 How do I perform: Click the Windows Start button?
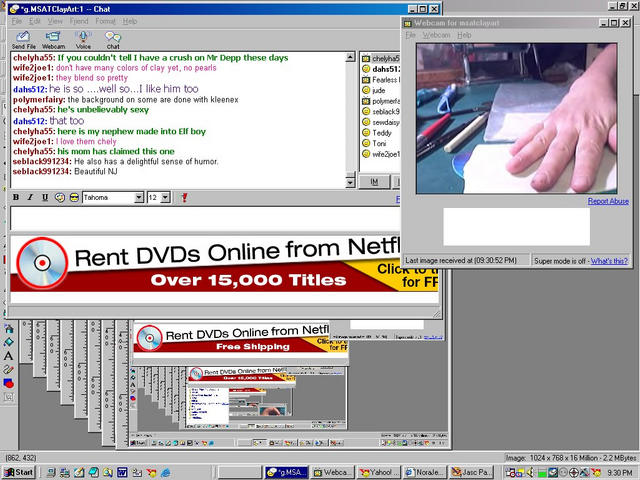click(19, 473)
